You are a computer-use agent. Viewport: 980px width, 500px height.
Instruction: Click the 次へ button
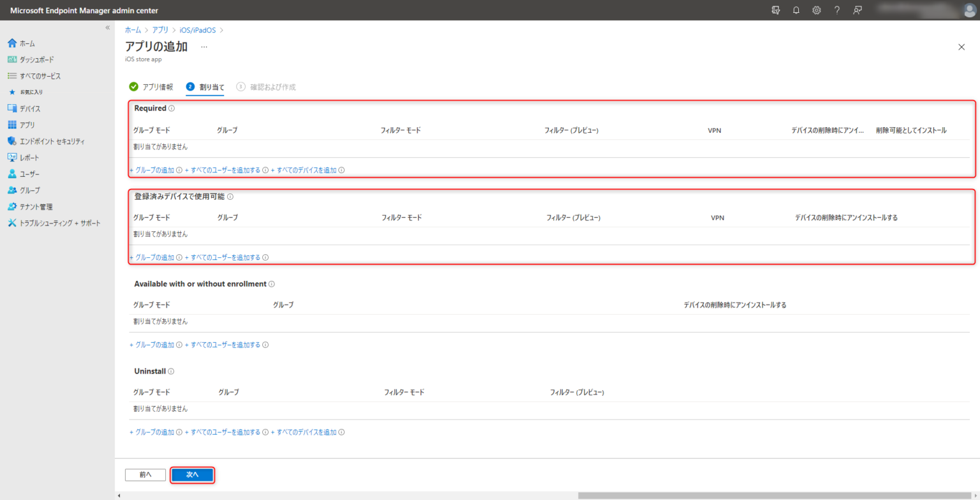(192, 474)
